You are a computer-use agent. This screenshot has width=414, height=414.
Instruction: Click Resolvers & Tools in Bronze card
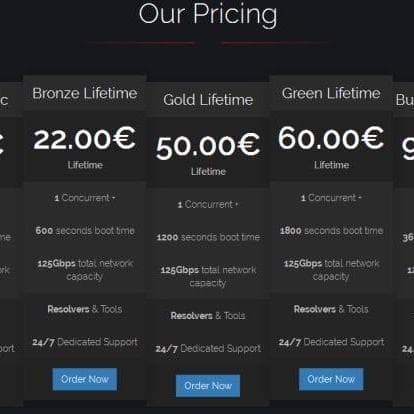pyautogui.click(x=85, y=309)
